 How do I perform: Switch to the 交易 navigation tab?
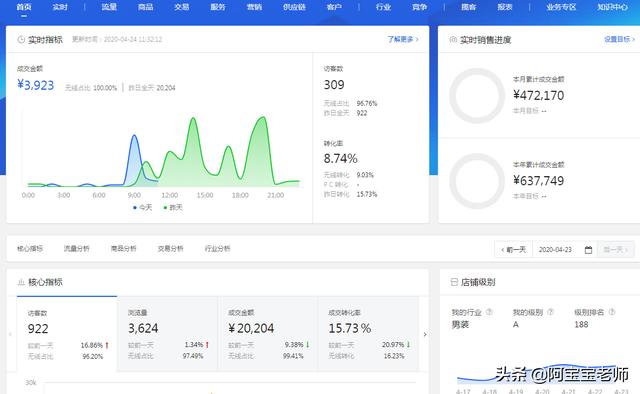pyautogui.click(x=181, y=7)
